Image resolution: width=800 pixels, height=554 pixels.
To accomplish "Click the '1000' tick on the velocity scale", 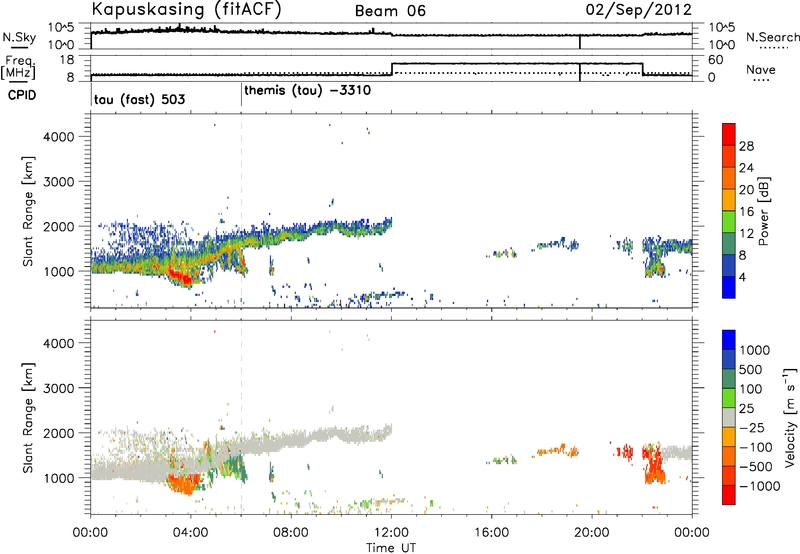I will coord(754,350).
